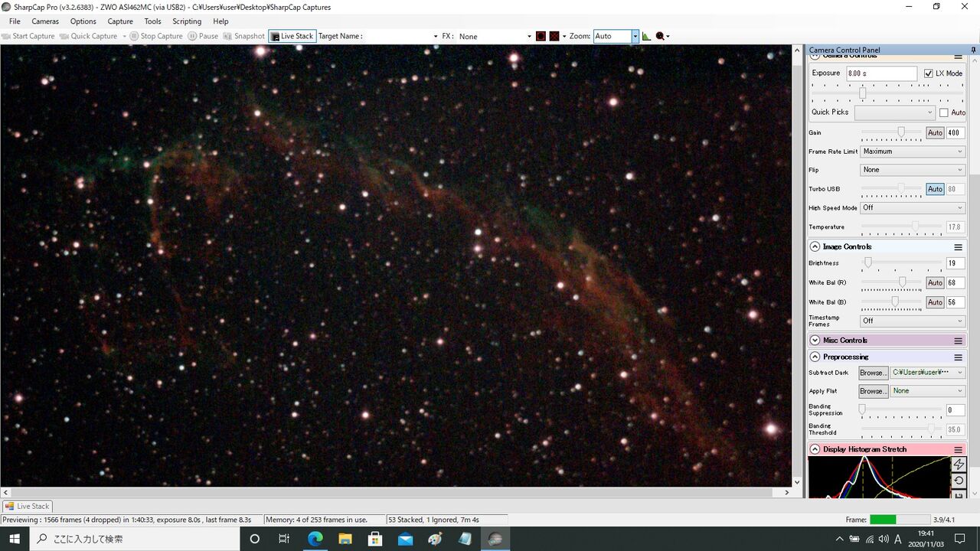
Task: Click the White Bal (R) slider thumb
Action: pyautogui.click(x=903, y=282)
